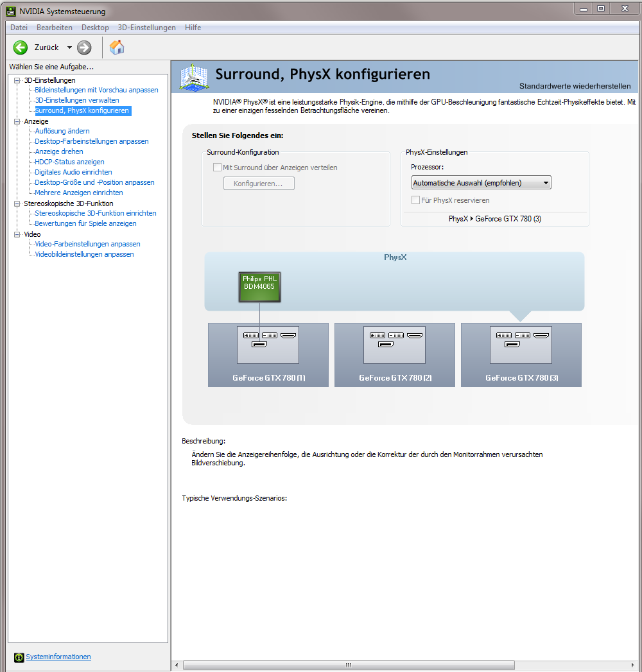Click the Surround PhysX header illustration icon

tap(194, 77)
